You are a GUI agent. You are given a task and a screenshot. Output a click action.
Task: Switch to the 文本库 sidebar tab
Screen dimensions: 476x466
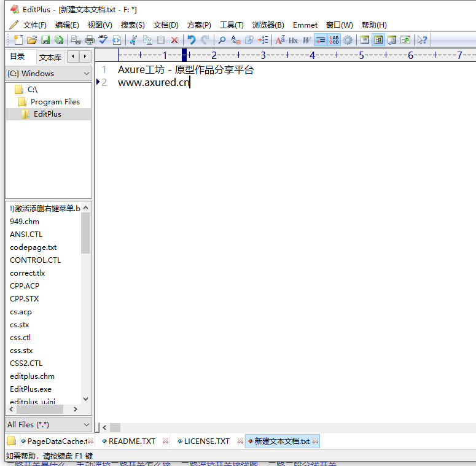coord(50,57)
